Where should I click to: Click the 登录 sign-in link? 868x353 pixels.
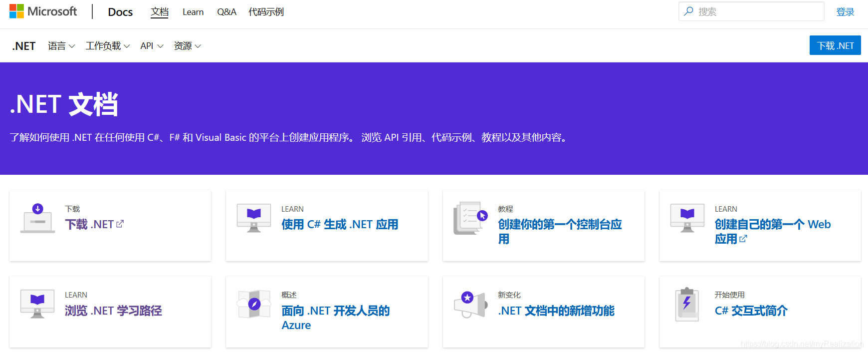(x=846, y=12)
